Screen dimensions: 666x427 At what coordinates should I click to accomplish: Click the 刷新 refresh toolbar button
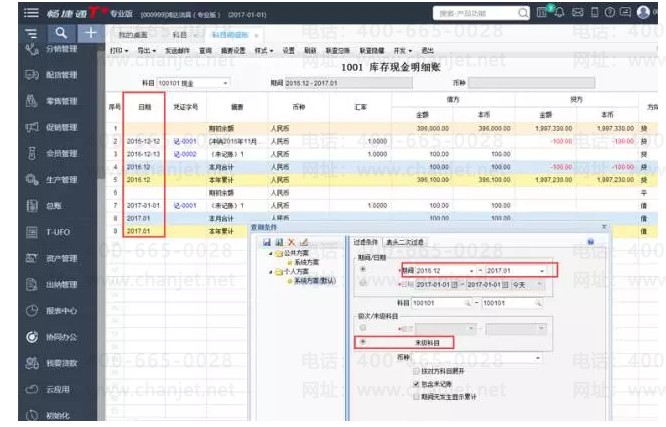[310, 51]
